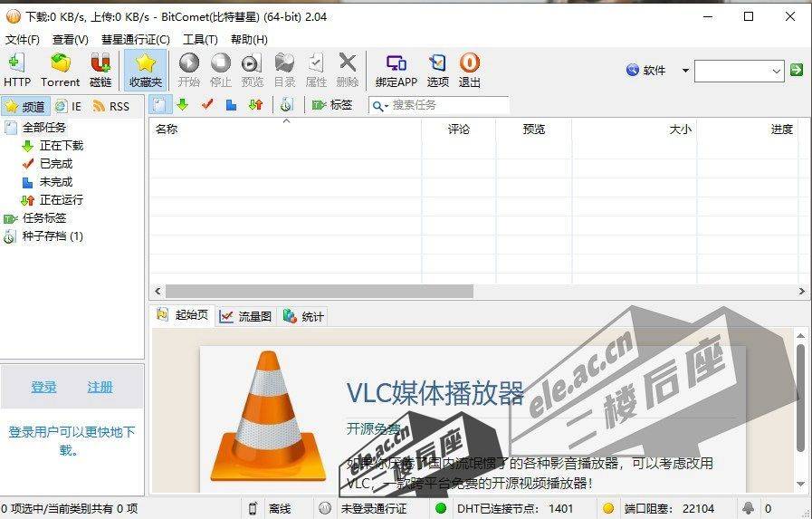The width and height of the screenshot is (812, 519).
Task: Filter completed tasks with red check icon
Action: click(x=207, y=105)
